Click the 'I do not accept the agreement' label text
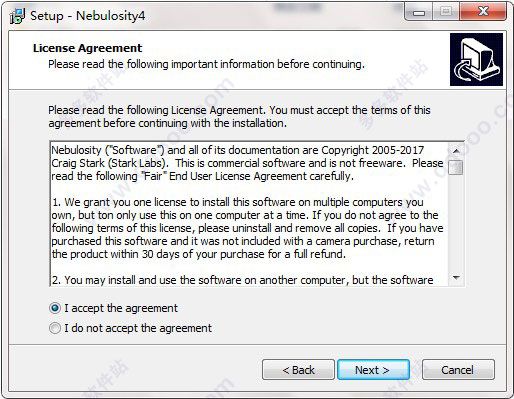 click(138, 328)
